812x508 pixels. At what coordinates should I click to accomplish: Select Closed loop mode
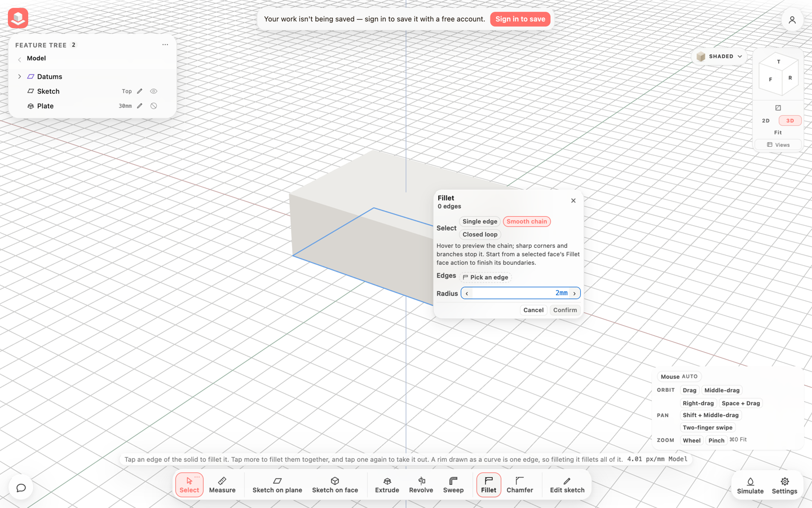tap(480, 235)
